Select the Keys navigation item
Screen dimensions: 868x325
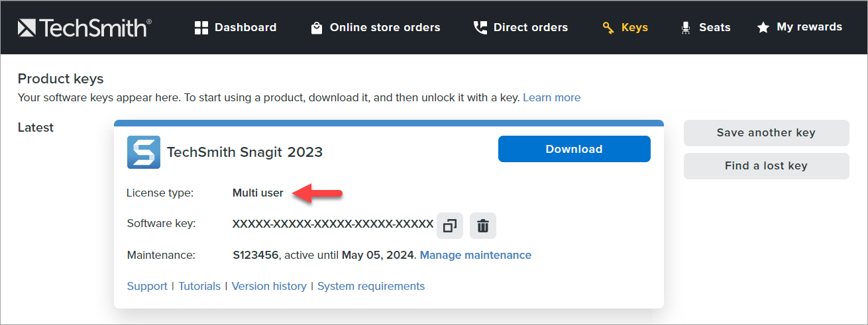coord(625,28)
